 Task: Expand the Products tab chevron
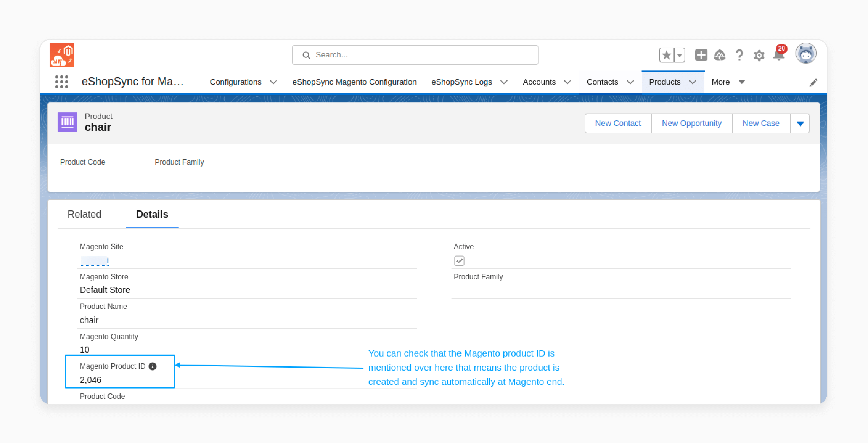coord(692,82)
